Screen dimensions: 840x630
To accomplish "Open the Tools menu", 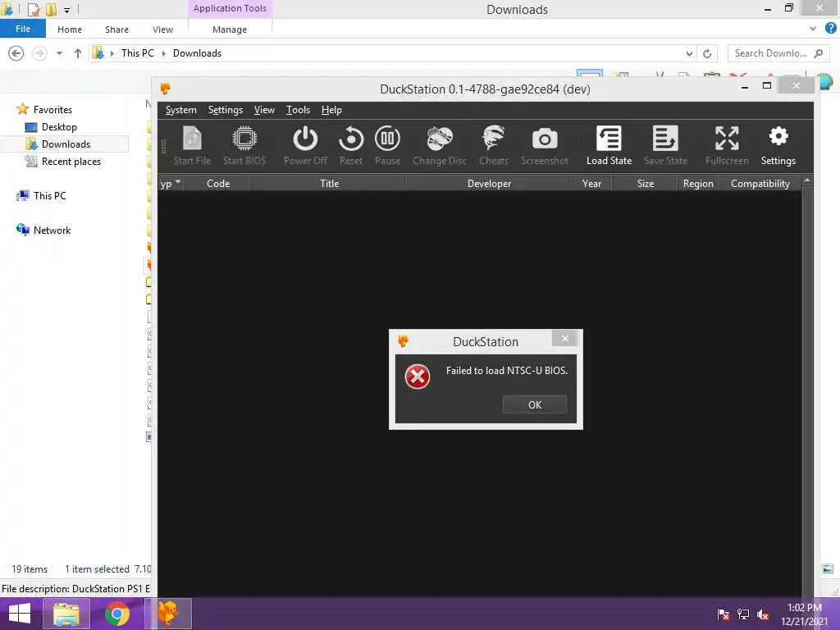I will click(x=298, y=110).
